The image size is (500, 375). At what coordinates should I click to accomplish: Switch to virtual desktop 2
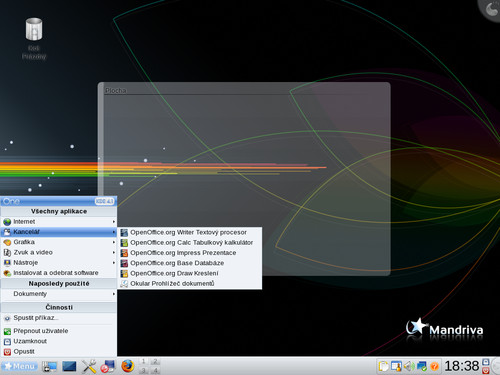155,362
